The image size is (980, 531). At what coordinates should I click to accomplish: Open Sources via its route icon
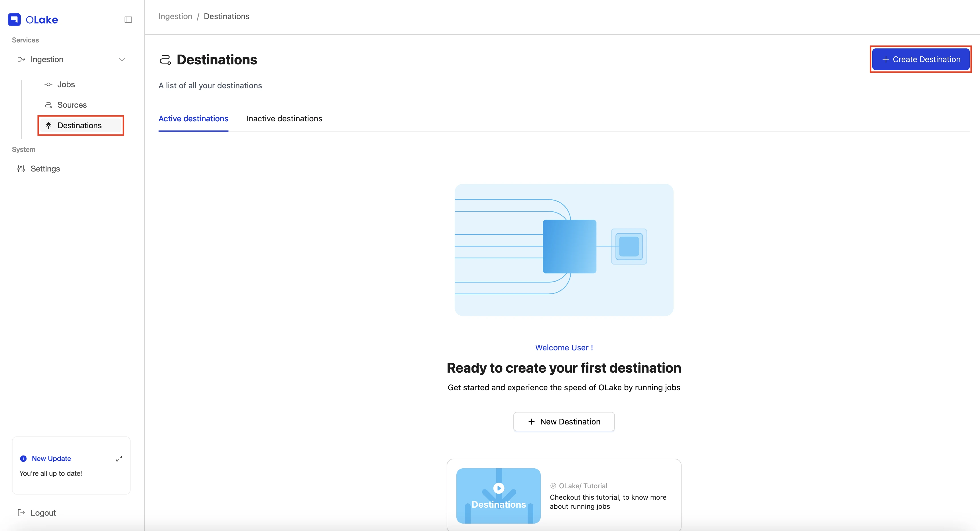(48, 105)
